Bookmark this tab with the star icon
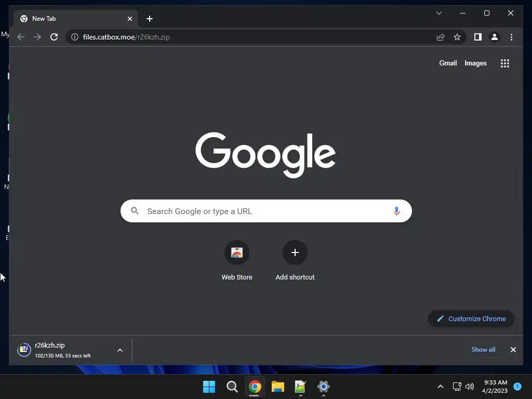The width and height of the screenshot is (532, 399). click(x=457, y=37)
